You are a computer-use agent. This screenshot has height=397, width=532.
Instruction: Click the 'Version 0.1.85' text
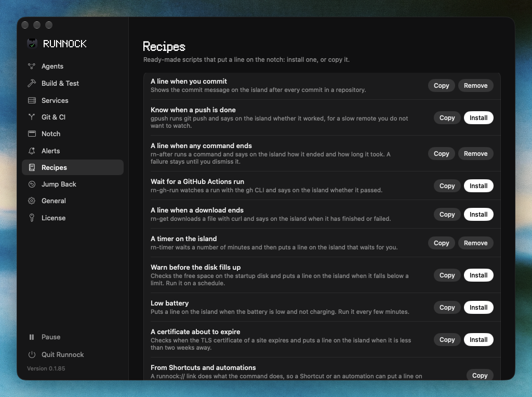pyautogui.click(x=46, y=368)
